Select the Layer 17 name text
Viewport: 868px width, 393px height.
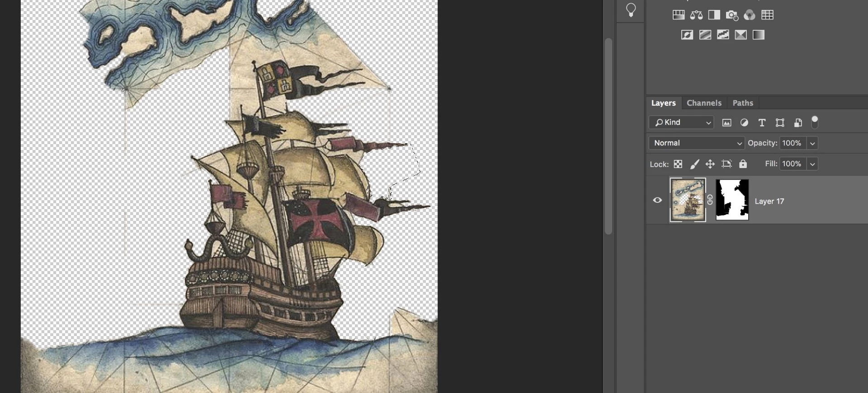click(769, 201)
